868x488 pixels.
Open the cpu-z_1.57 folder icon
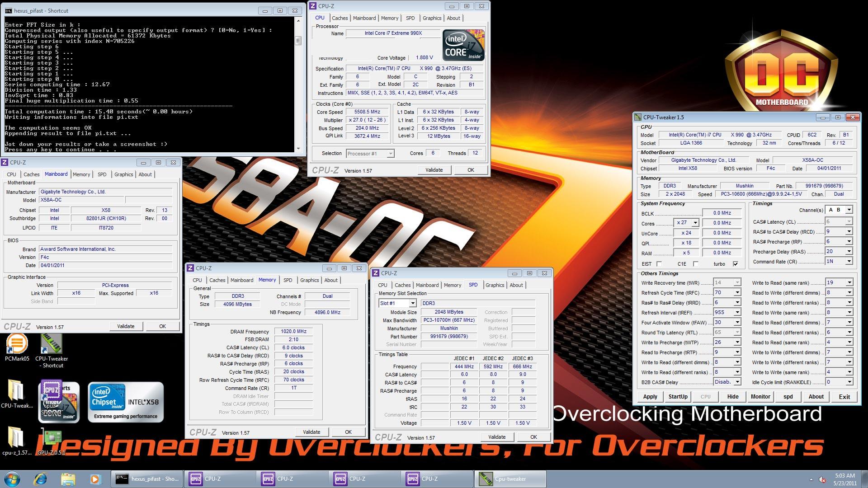17,441
